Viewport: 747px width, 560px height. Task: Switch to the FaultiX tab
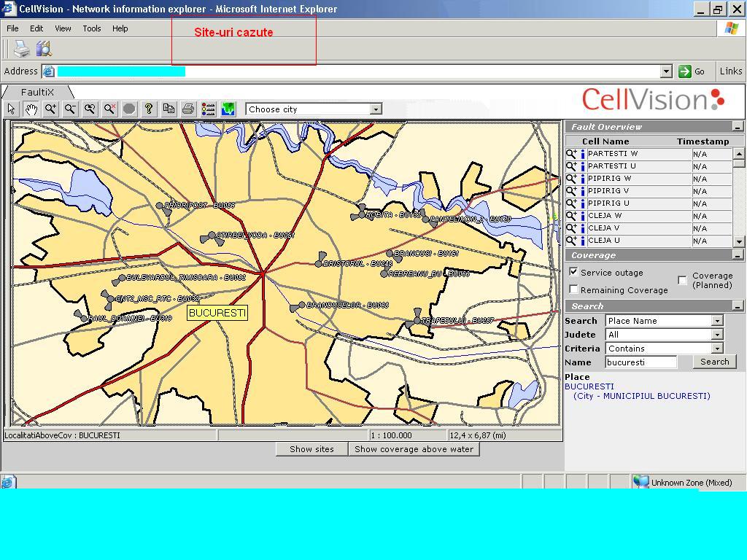pyautogui.click(x=37, y=92)
